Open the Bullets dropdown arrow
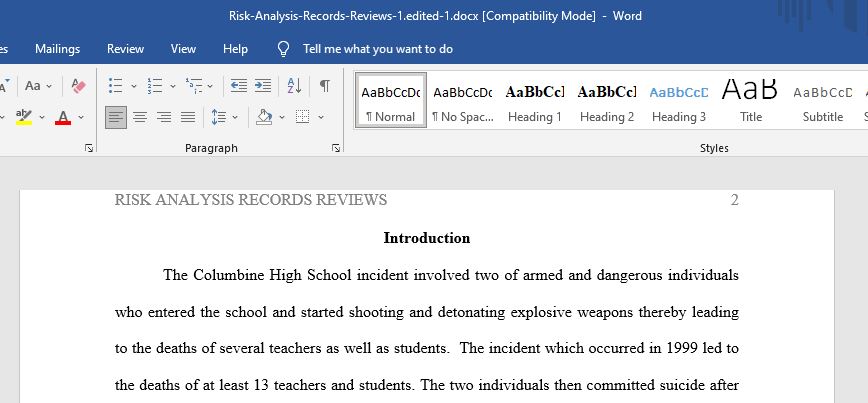The width and height of the screenshot is (868, 403). click(133, 86)
